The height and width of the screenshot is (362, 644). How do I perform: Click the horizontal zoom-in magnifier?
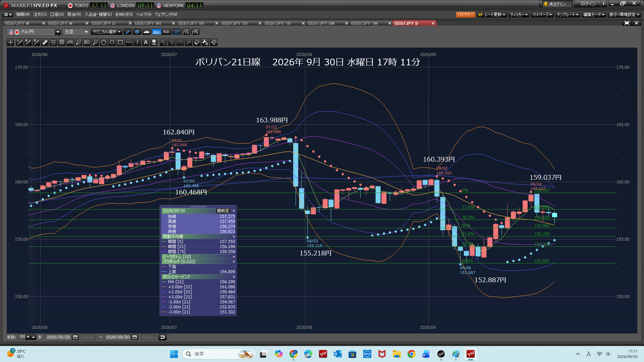195,32
